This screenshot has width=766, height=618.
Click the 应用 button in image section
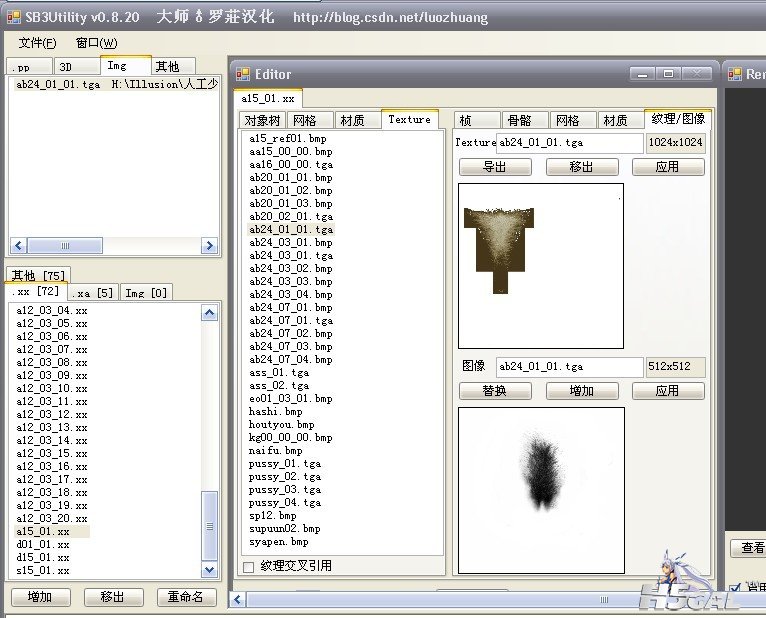click(668, 391)
